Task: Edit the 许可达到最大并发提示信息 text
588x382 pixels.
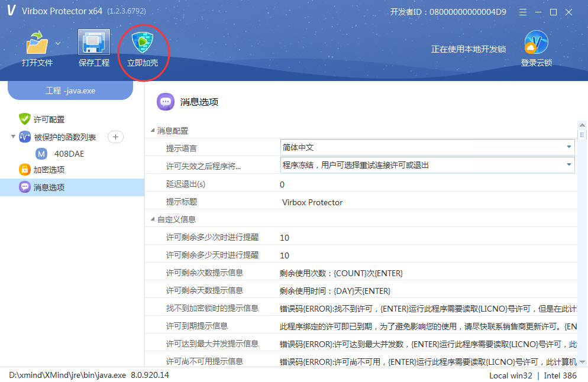Action: click(428, 344)
